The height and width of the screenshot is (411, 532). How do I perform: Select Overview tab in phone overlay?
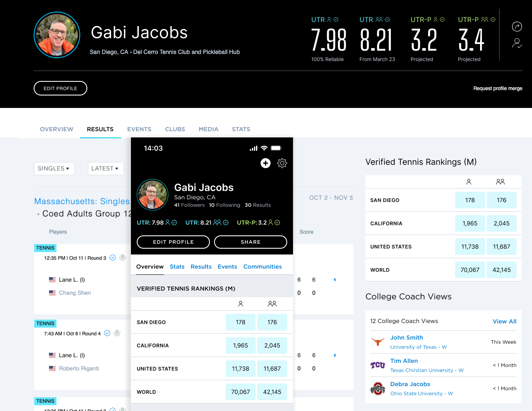point(150,267)
